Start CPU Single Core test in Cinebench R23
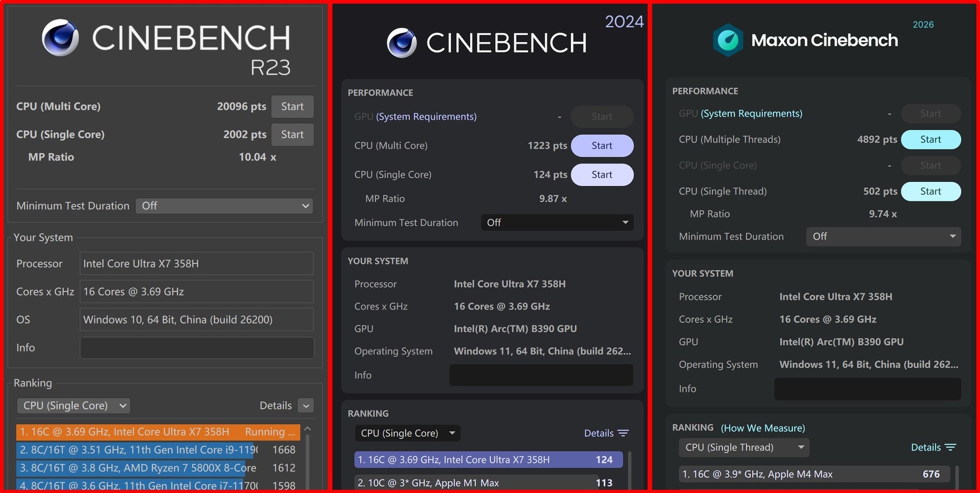980x493 pixels. tap(293, 135)
